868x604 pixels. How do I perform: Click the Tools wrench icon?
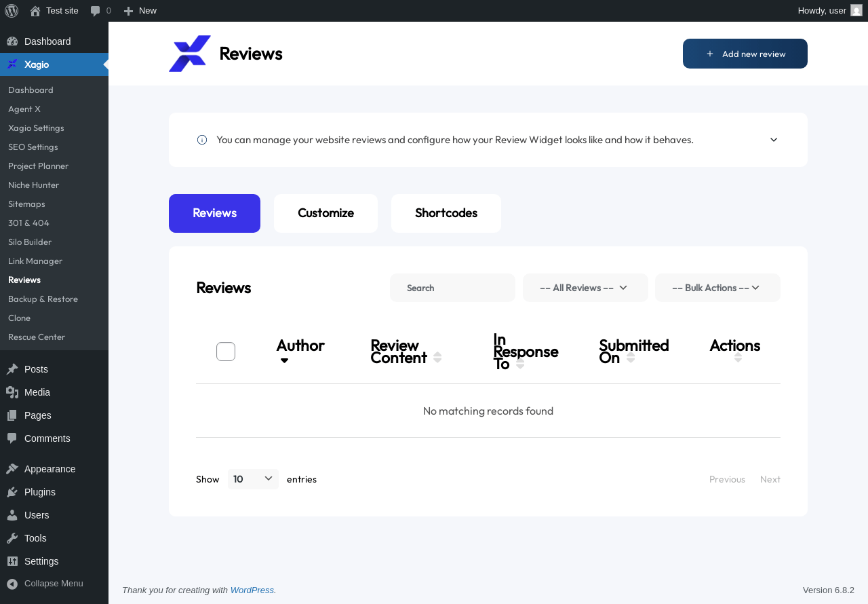click(12, 538)
